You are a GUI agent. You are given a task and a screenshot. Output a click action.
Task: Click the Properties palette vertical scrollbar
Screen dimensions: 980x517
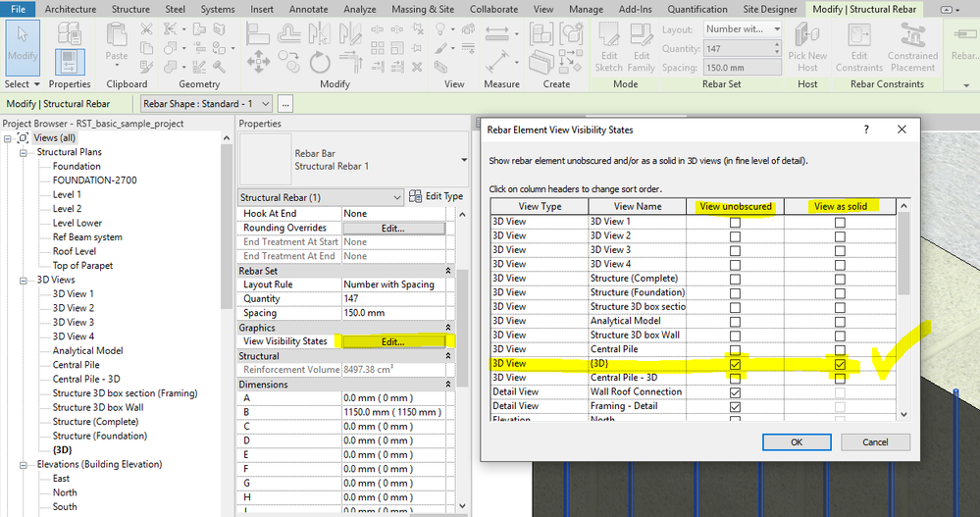pyautogui.click(x=462, y=359)
